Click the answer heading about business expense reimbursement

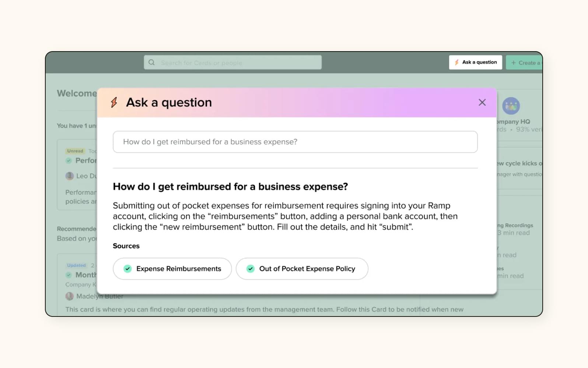[230, 187]
